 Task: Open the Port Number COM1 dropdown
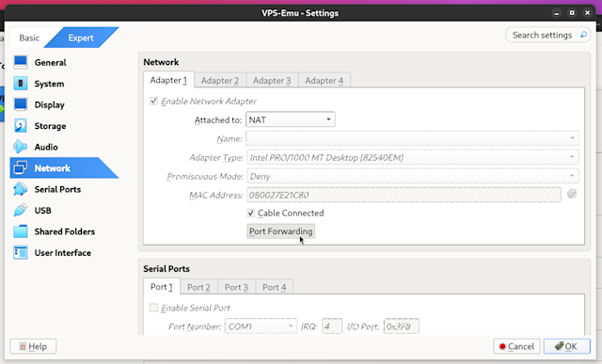click(261, 326)
